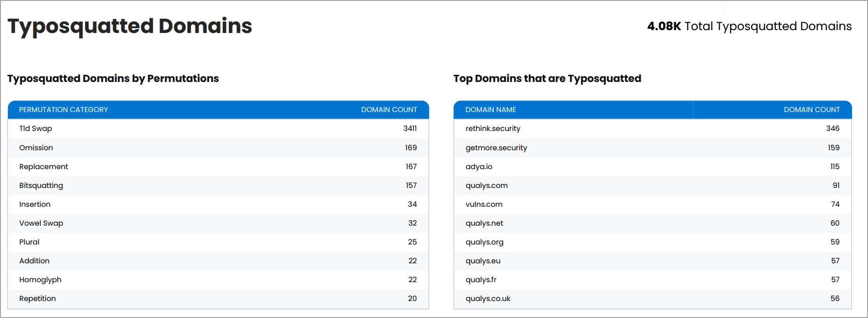
Task: Click the 115 count for adya.io
Action: click(x=835, y=167)
